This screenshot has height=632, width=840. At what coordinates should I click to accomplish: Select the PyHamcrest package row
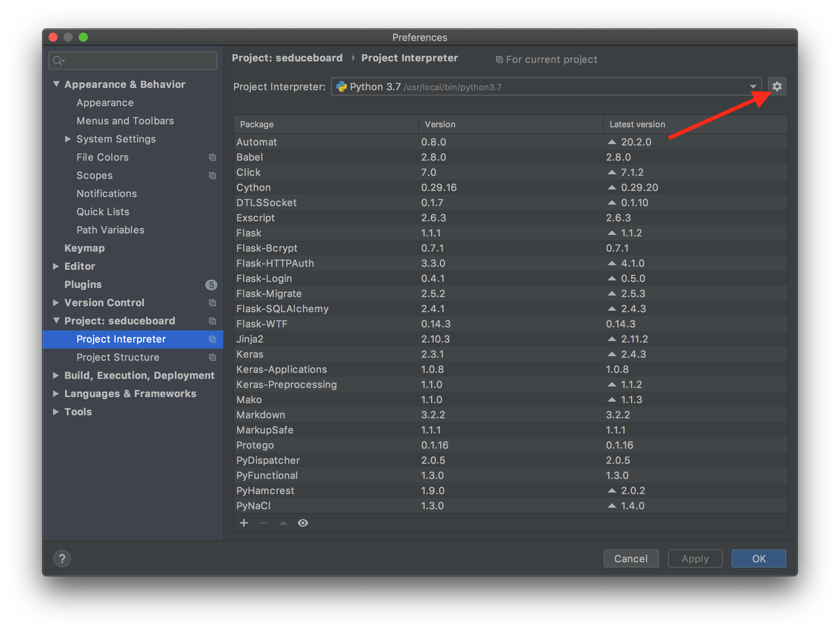(511, 491)
